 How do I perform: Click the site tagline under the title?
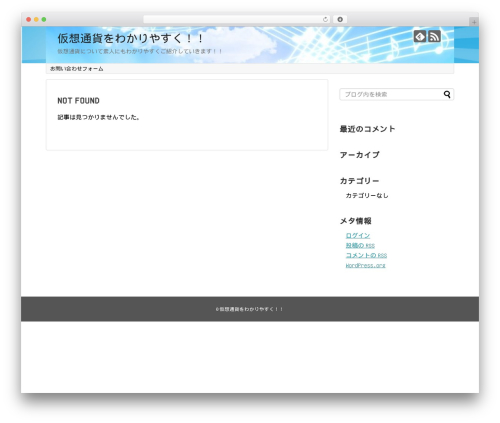tap(140, 51)
